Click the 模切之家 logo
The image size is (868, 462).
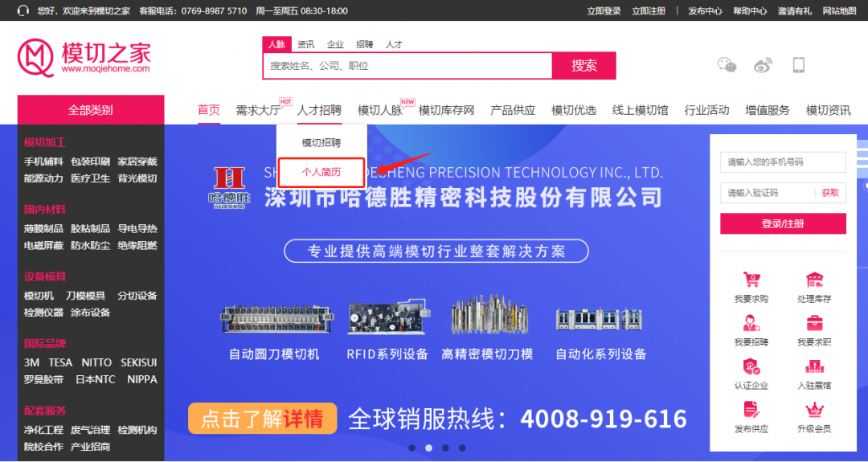coord(84,58)
